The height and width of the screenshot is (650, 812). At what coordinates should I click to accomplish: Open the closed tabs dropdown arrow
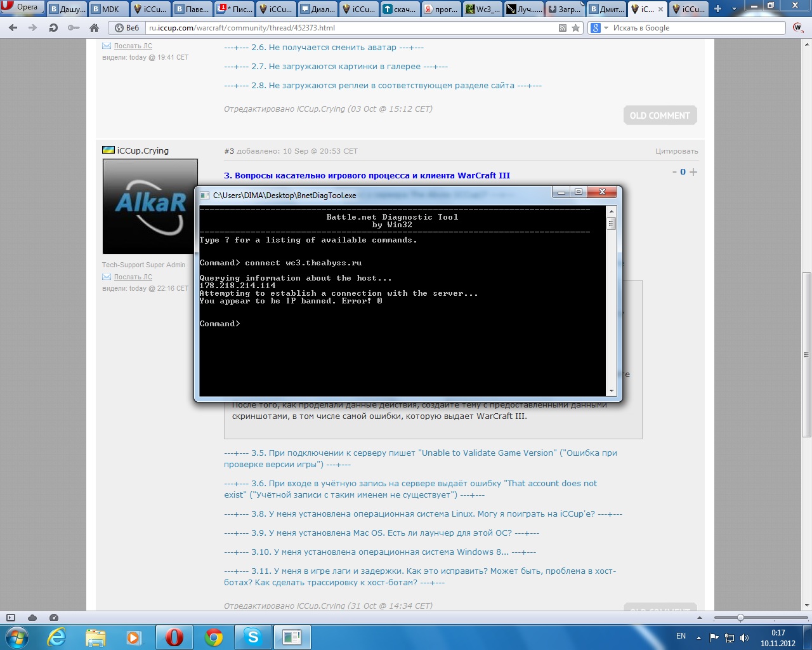(x=734, y=9)
